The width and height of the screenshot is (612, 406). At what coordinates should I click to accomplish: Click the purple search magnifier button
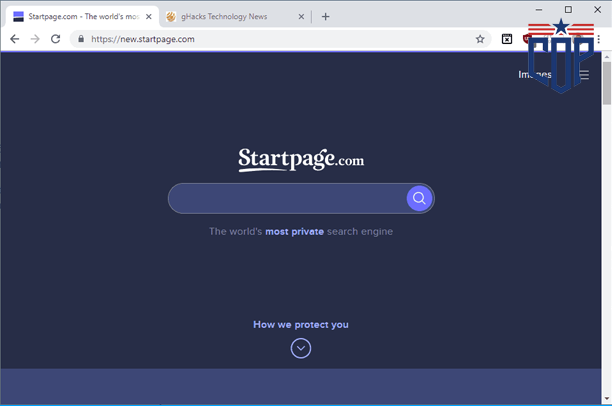(419, 198)
